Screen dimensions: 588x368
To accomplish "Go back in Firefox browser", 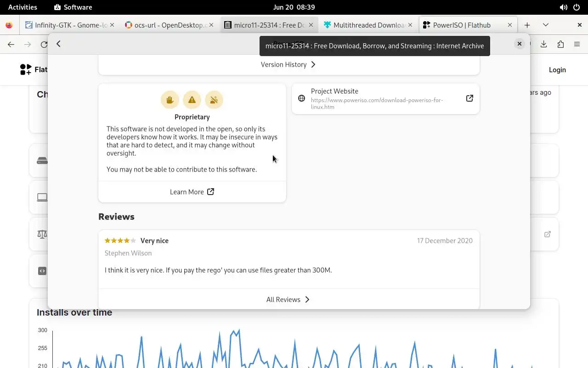I will pos(11,44).
